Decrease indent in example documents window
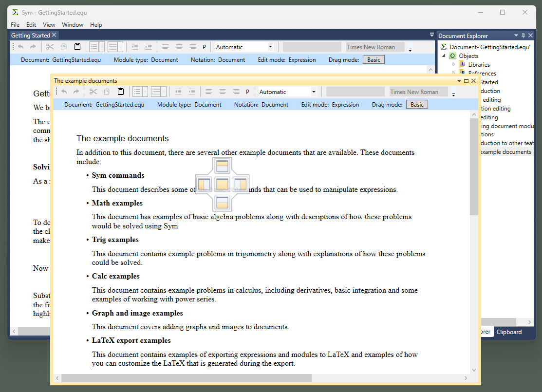The height and width of the screenshot is (392, 542). point(178,92)
